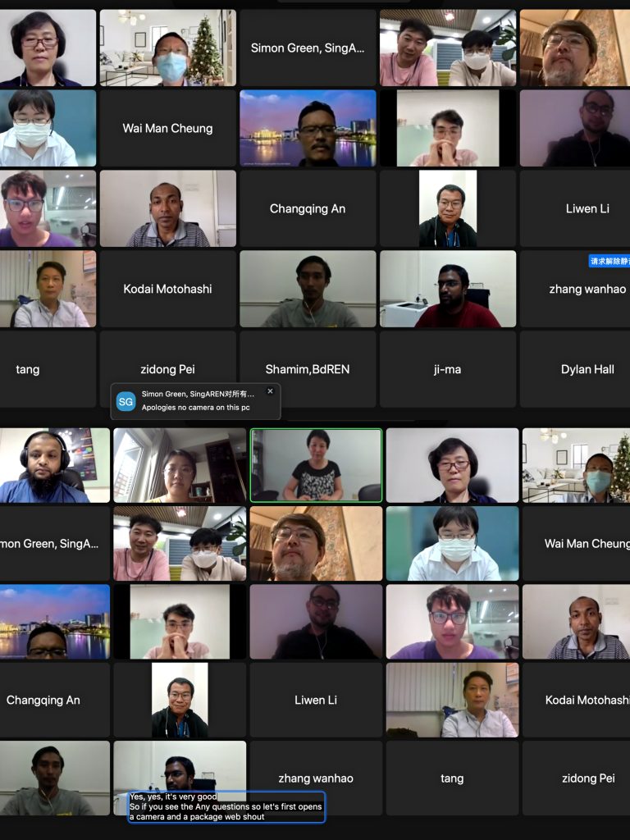Select the man in red shirt video
Viewport: 630px width, 840px height.
(448, 289)
